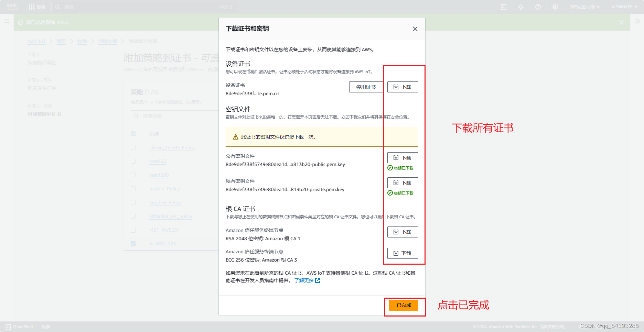Click the 停用证书 deactivate certificate button

click(366, 87)
